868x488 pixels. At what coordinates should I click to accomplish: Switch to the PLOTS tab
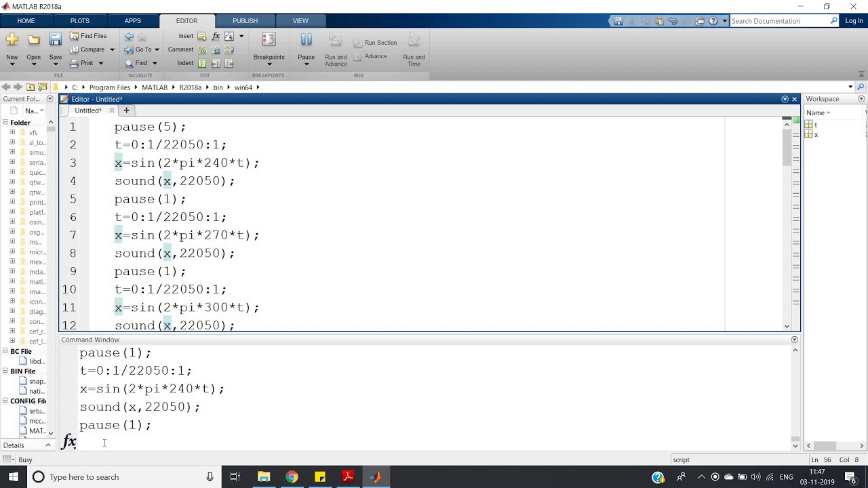(79, 21)
